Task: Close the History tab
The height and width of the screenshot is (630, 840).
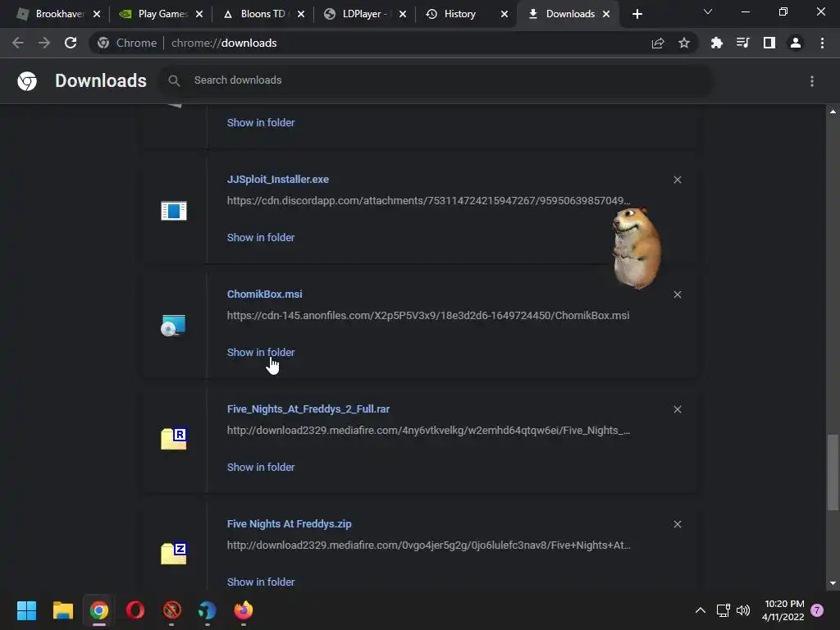Action: [504, 14]
